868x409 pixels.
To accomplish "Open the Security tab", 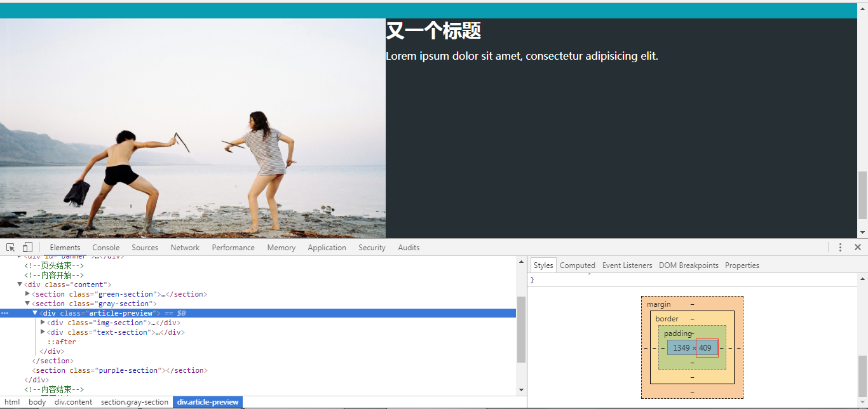I will click(372, 248).
